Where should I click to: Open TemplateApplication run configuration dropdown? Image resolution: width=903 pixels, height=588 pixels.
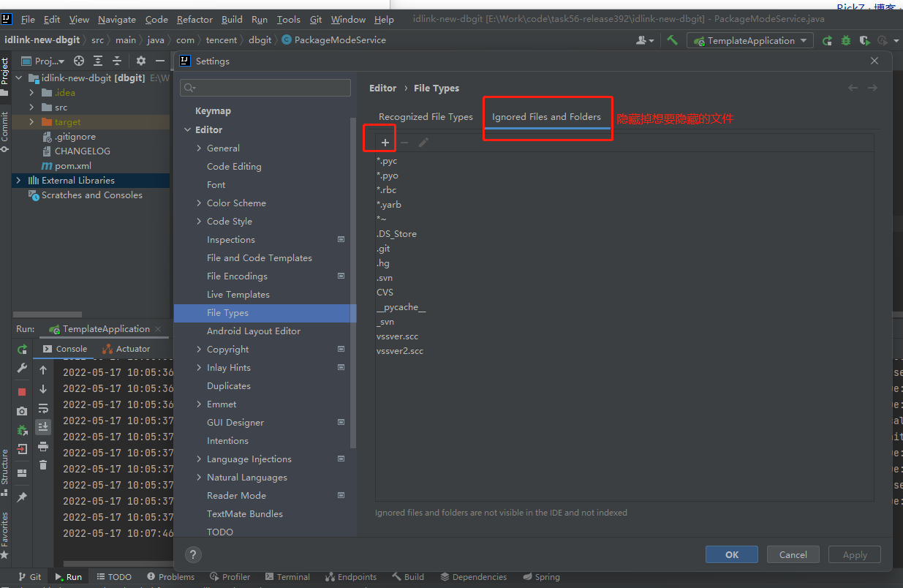(x=751, y=41)
